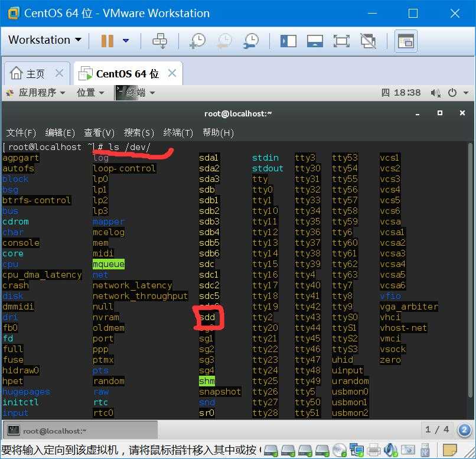Close the root@localhost terminal window
The image size is (476, 459).
click(462, 113)
